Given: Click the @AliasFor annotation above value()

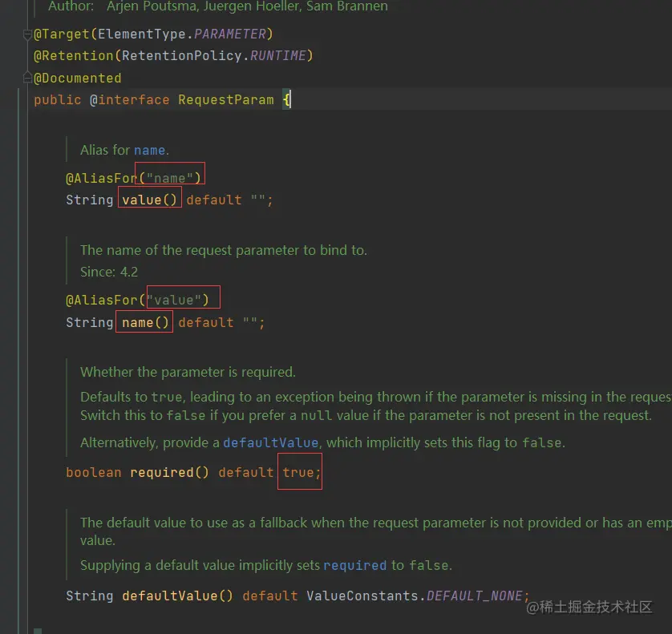Looking at the screenshot, I should pos(101,178).
